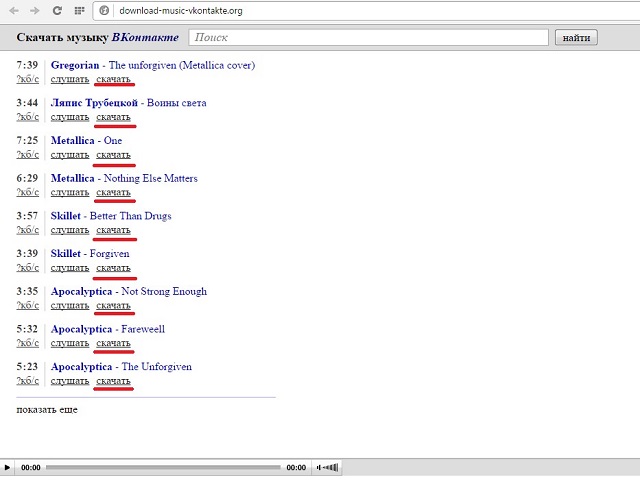
Task: Click the site info icon in address bar
Action: pyautogui.click(x=104, y=11)
